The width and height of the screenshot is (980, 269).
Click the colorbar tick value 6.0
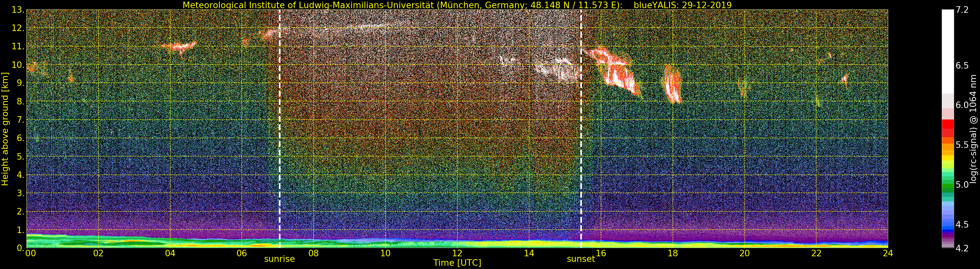962,105
